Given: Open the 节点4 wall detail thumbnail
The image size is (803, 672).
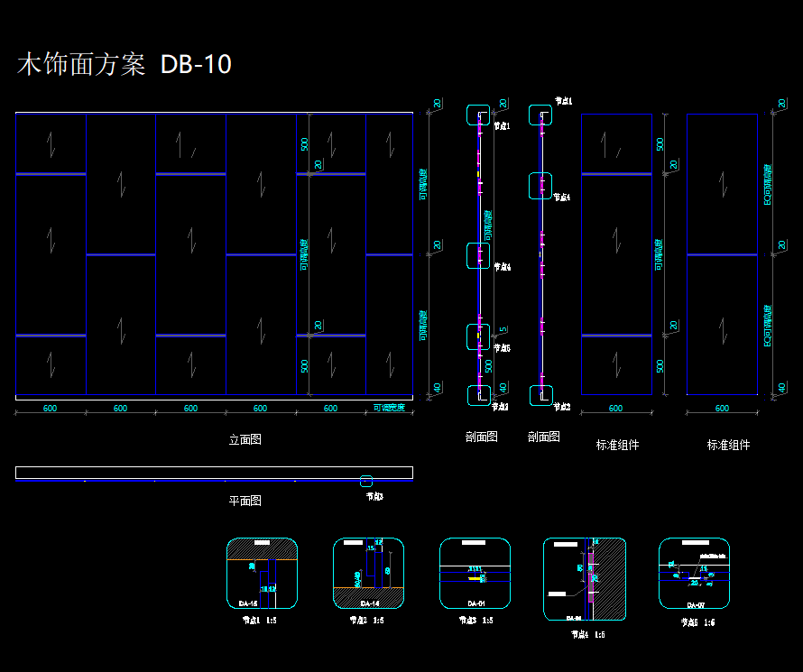Looking at the screenshot, I should [x=585, y=579].
